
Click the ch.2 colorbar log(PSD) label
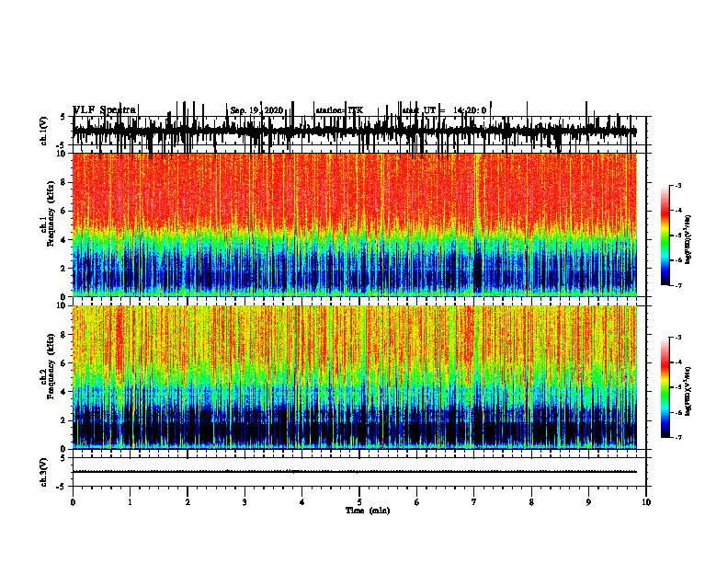point(688,391)
